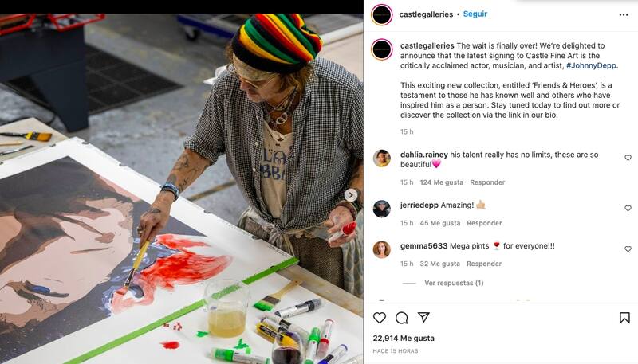View 124 Me gusta on dahlia.rainey's comment
Image resolution: width=638 pixels, height=364 pixels.
pos(441,182)
